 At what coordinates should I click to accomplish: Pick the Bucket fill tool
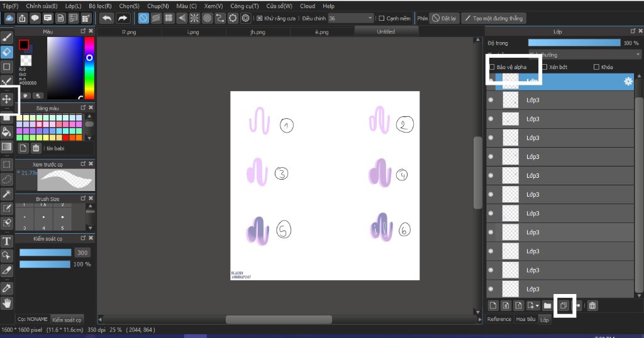tap(7, 131)
